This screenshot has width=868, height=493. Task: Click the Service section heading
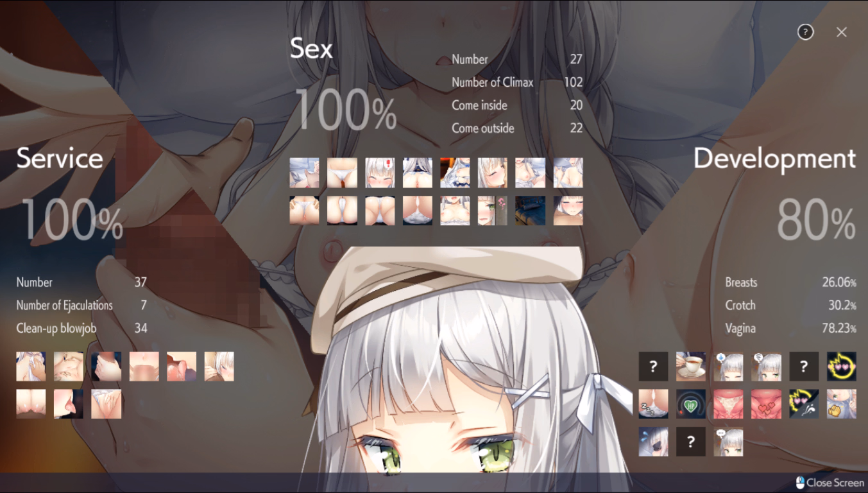click(x=60, y=159)
